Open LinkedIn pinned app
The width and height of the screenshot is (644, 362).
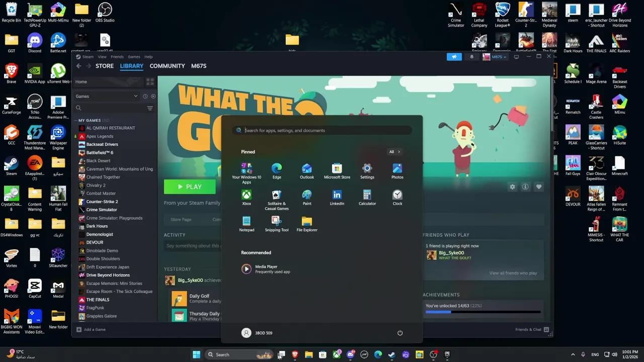[337, 197]
